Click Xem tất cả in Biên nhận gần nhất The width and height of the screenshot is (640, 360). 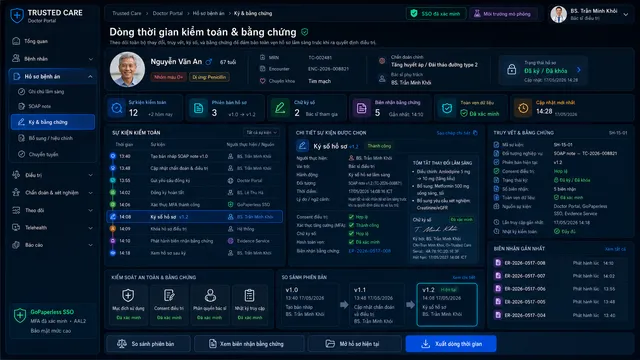point(615,249)
